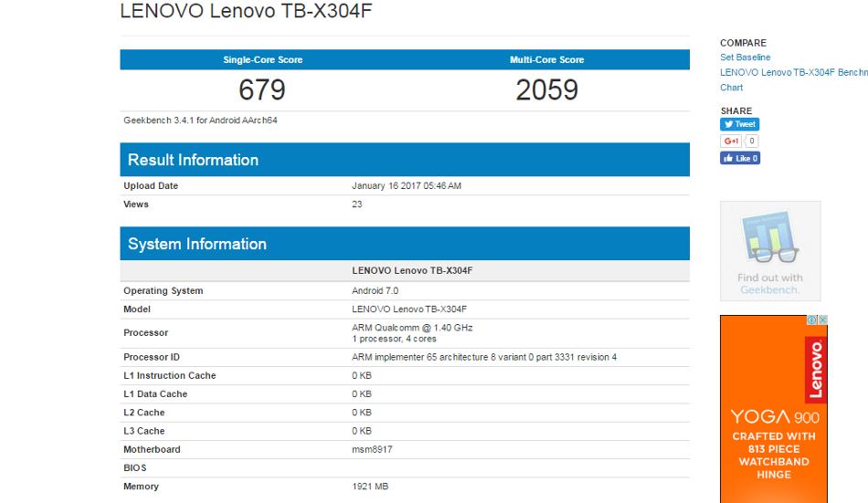The width and height of the screenshot is (868, 503).
Task: Click the single-core score value 679
Action: 262,90
